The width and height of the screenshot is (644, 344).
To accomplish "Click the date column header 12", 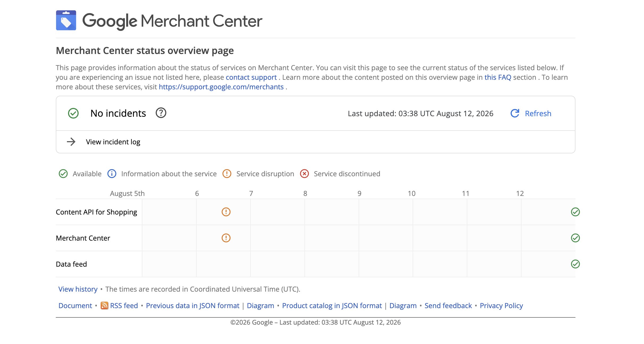I will click(520, 193).
